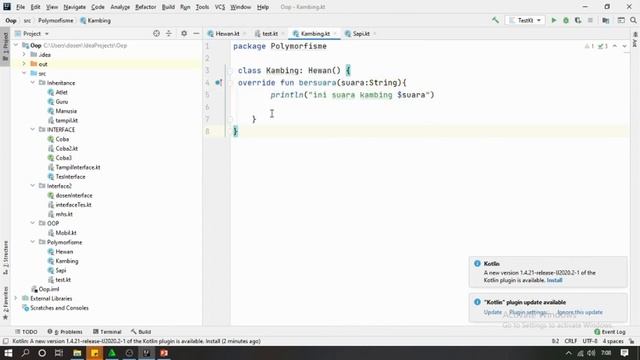The width and height of the screenshot is (640, 360).
Task: Open PowerPoint from the taskbar
Action: (164, 353)
